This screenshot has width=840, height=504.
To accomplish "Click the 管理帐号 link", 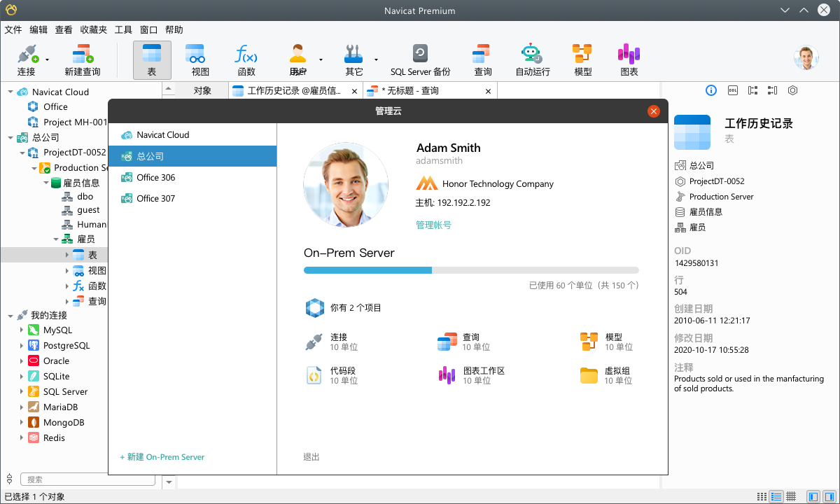I will [433, 225].
